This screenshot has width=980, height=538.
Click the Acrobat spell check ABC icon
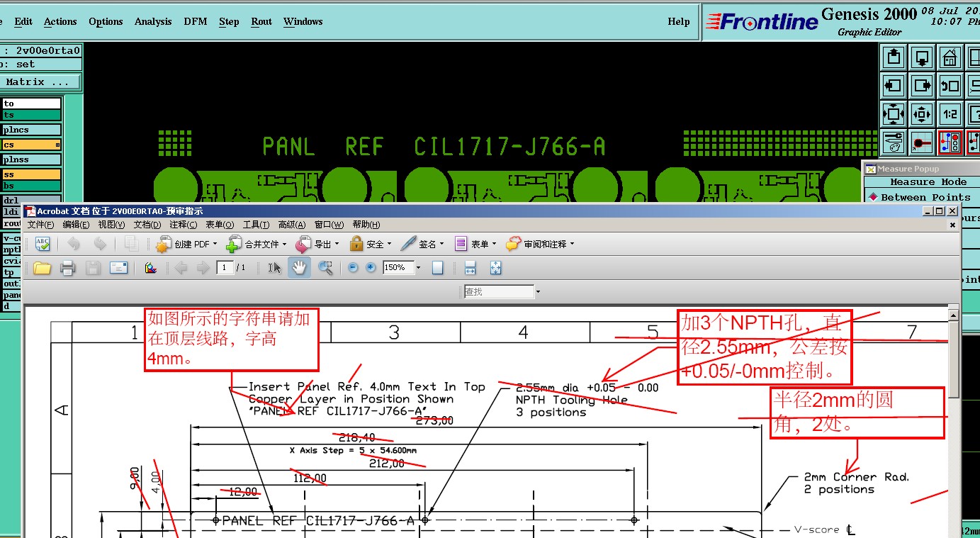(43, 244)
